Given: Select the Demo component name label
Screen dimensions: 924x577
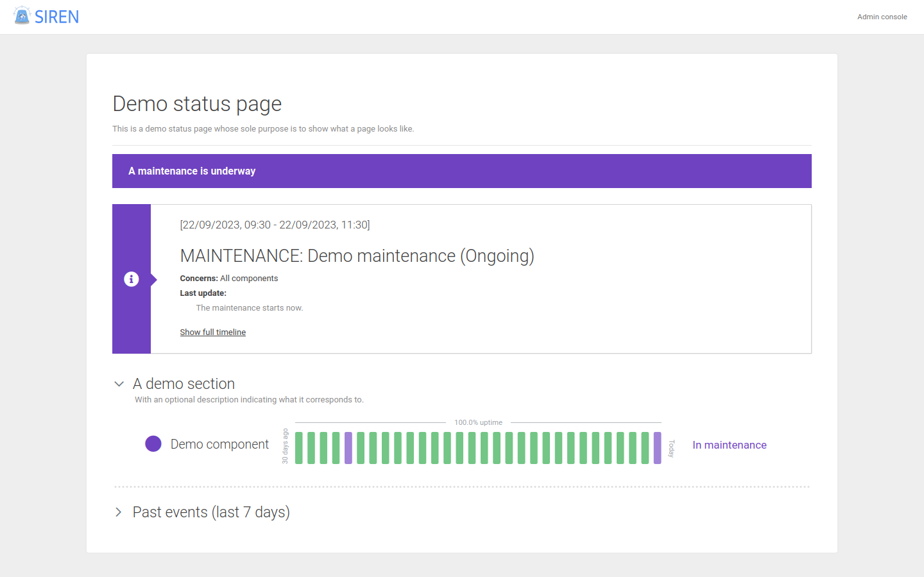Looking at the screenshot, I should point(219,444).
